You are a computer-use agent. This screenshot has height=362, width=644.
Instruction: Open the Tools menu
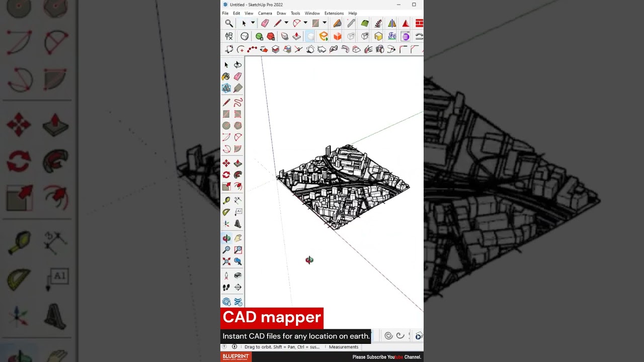pos(295,14)
